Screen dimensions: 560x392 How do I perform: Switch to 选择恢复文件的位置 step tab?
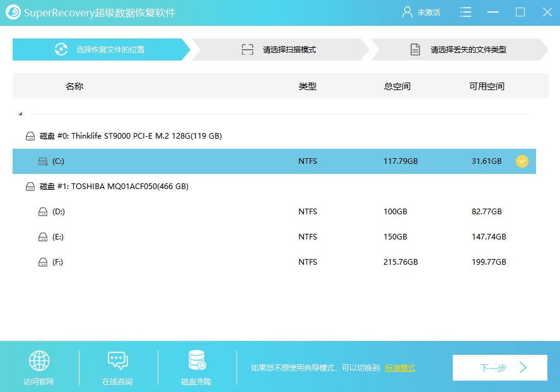[x=102, y=49]
